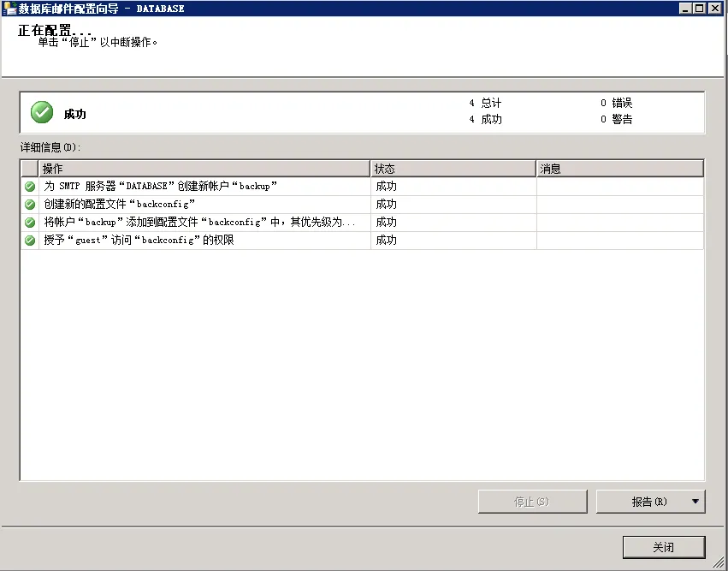Image resolution: width=728 pixels, height=571 pixels.
Task: Click the 详细信息(D) label
Action: tap(50, 148)
